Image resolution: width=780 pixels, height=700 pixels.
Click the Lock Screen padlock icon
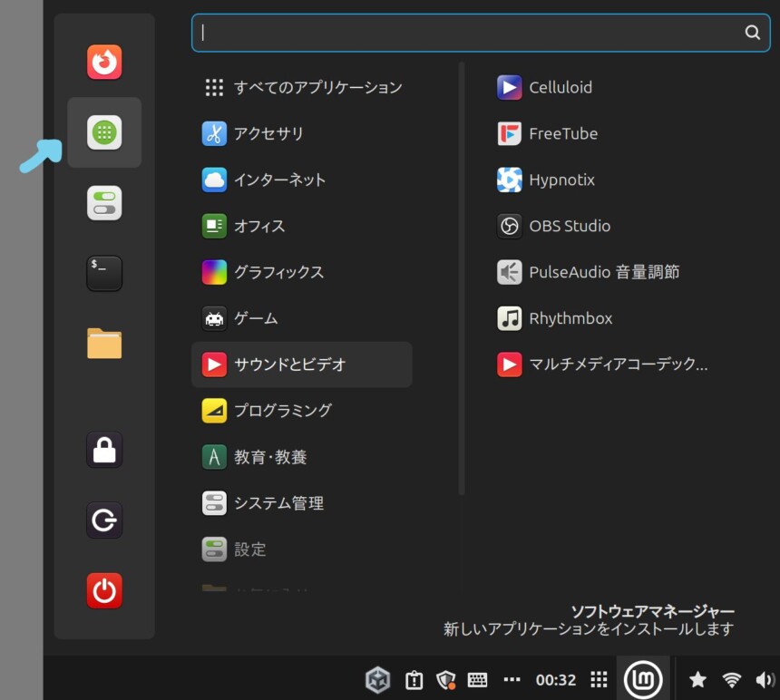pyautogui.click(x=104, y=450)
